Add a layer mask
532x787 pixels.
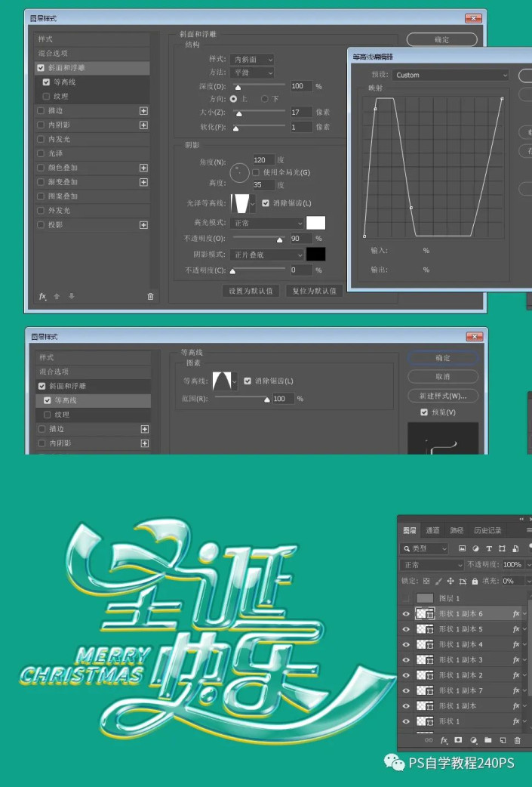(x=458, y=740)
